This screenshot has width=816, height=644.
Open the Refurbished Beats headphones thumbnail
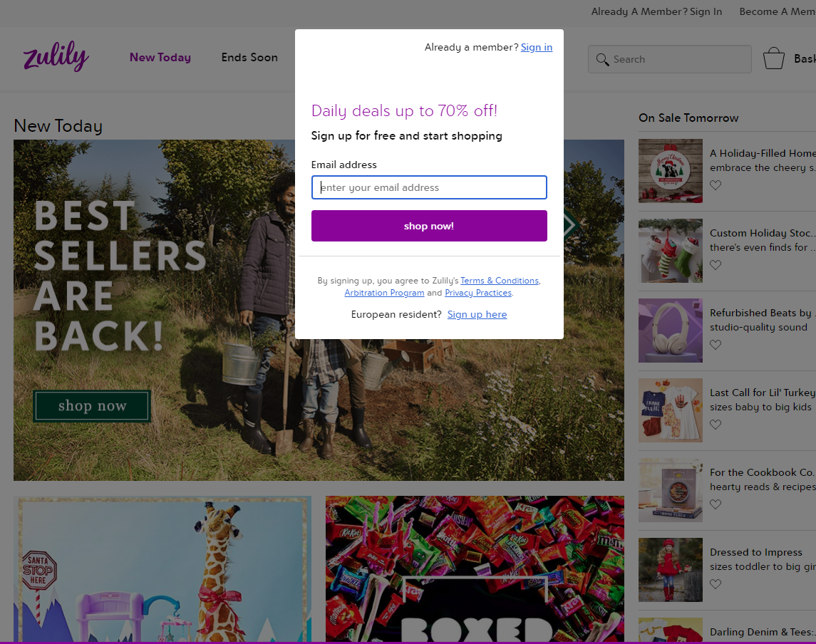click(670, 331)
